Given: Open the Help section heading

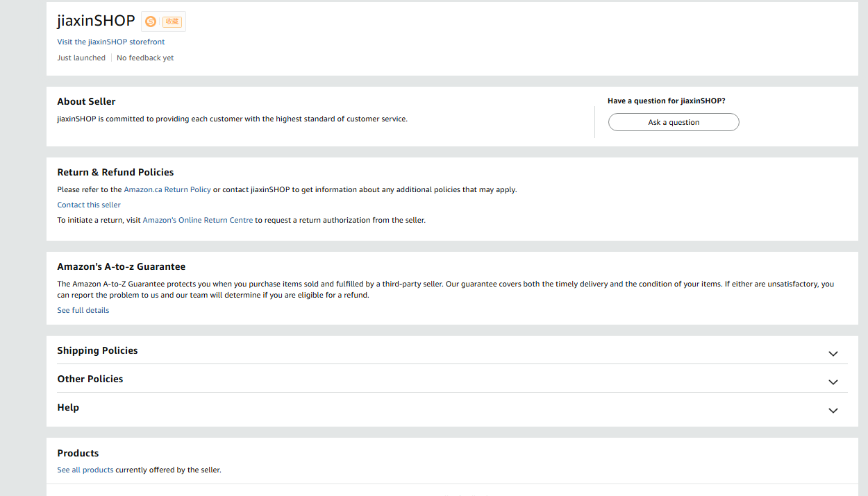Looking at the screenshot, I should point(68,407).
